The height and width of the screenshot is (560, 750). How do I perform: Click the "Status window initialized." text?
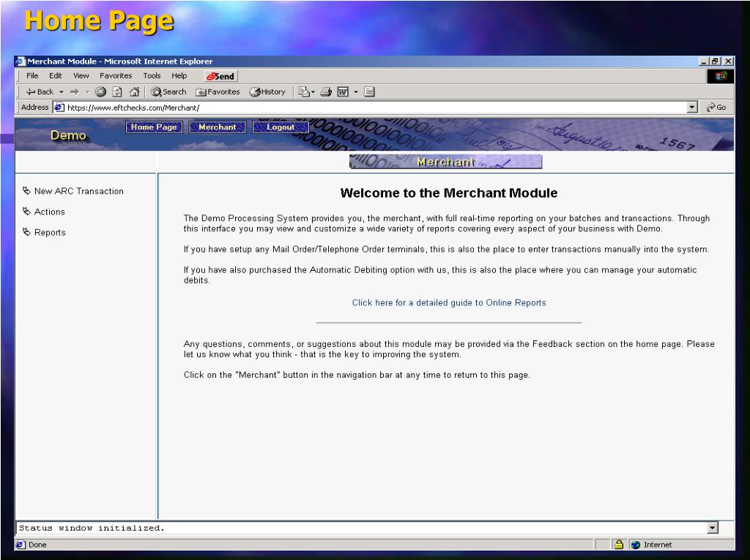(92, 528)
